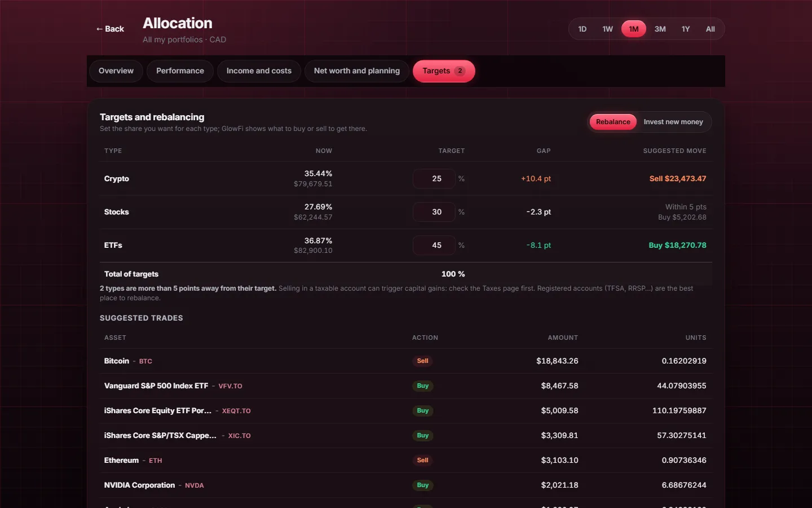The width and height of the screenshot is (812, 508).
Task: Select the 3M time range
Action: pos(660,29)
